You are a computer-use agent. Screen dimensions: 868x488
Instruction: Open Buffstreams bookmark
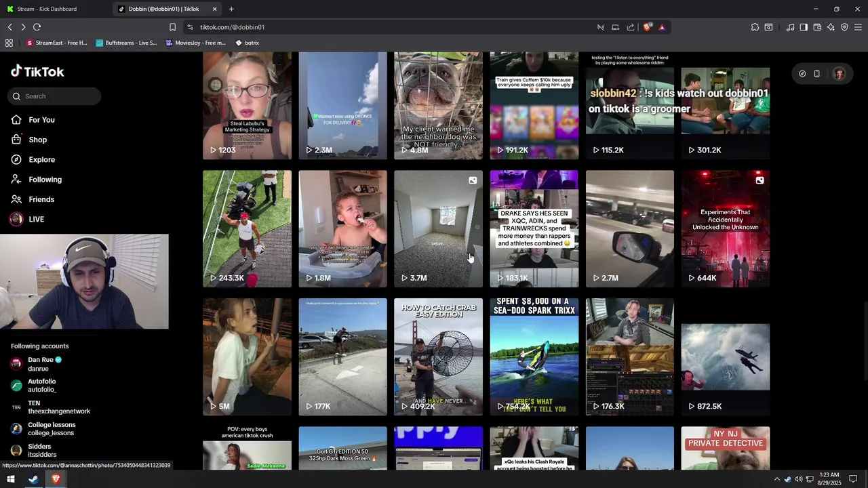click(x=126, y=43)
